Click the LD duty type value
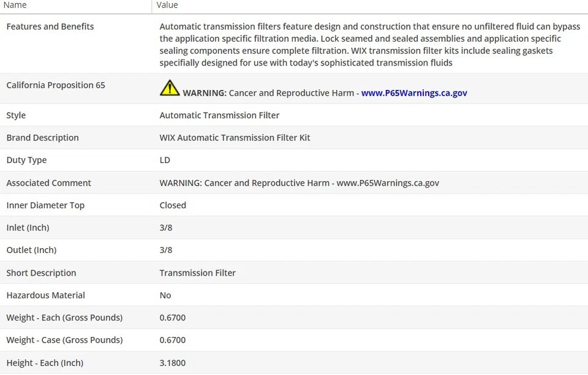588x375 pixels. pos(165,160)
